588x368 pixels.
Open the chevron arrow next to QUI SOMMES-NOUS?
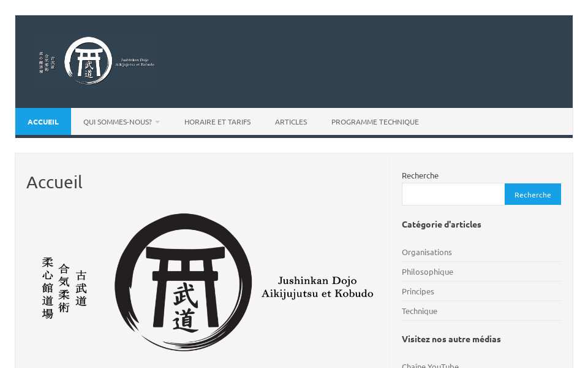click(157, 121)
